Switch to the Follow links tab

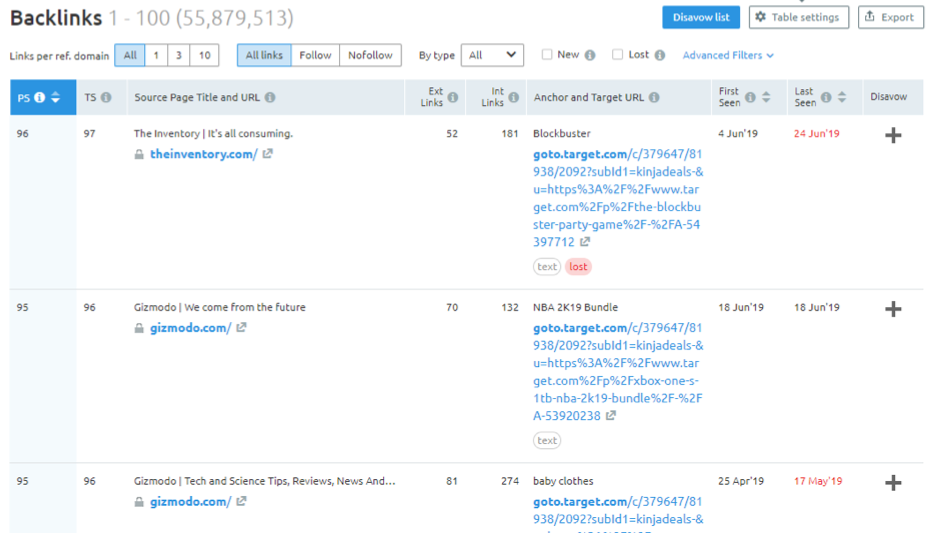click(315, 55)
